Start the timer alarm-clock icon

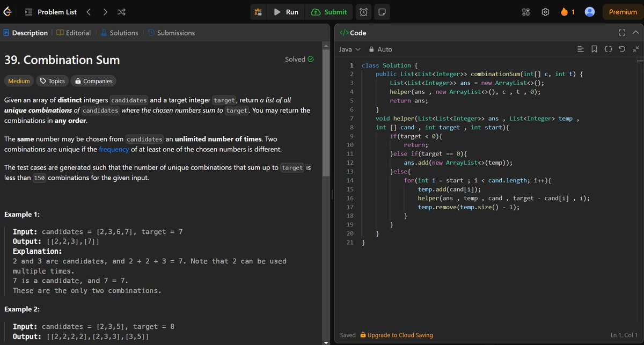click(x=363, y=12)
